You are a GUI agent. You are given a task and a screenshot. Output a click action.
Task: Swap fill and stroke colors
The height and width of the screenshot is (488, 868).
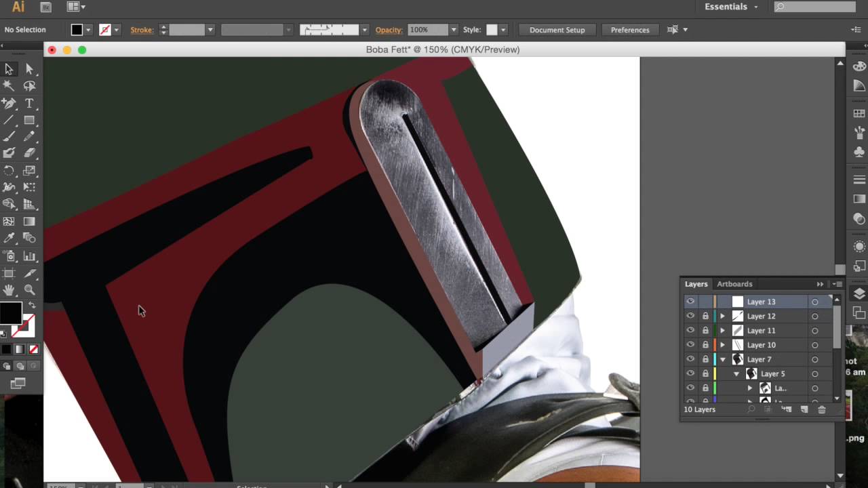coord(32,306)
